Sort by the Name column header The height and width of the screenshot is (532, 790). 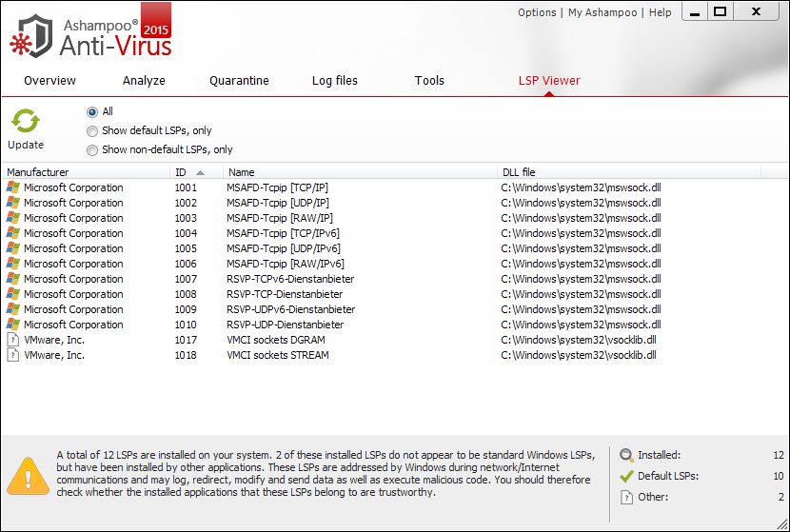[360, 172]
